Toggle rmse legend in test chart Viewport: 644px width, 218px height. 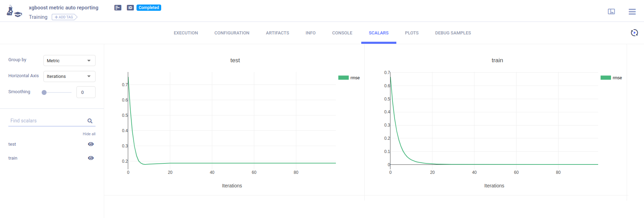pos(349,78)
